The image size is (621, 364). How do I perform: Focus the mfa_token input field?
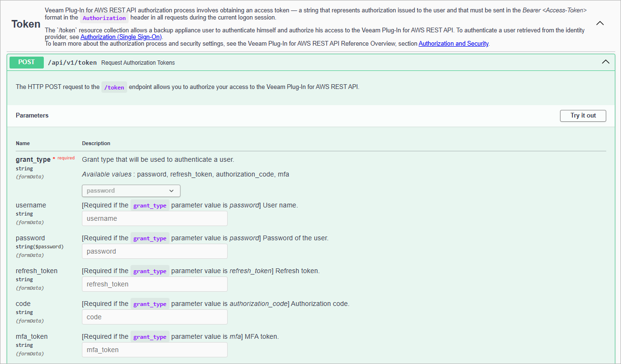tap(155, 350)
